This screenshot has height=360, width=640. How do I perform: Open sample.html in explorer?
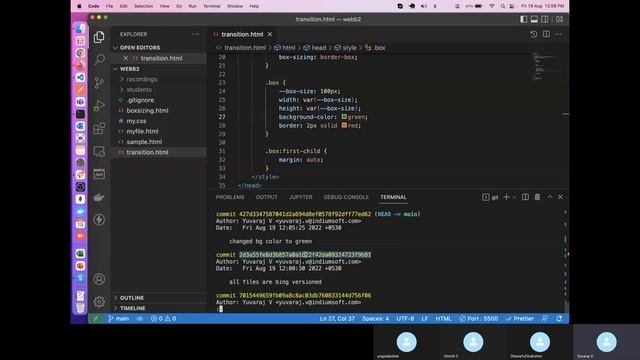pyautogui.click(x=144, y=142)
